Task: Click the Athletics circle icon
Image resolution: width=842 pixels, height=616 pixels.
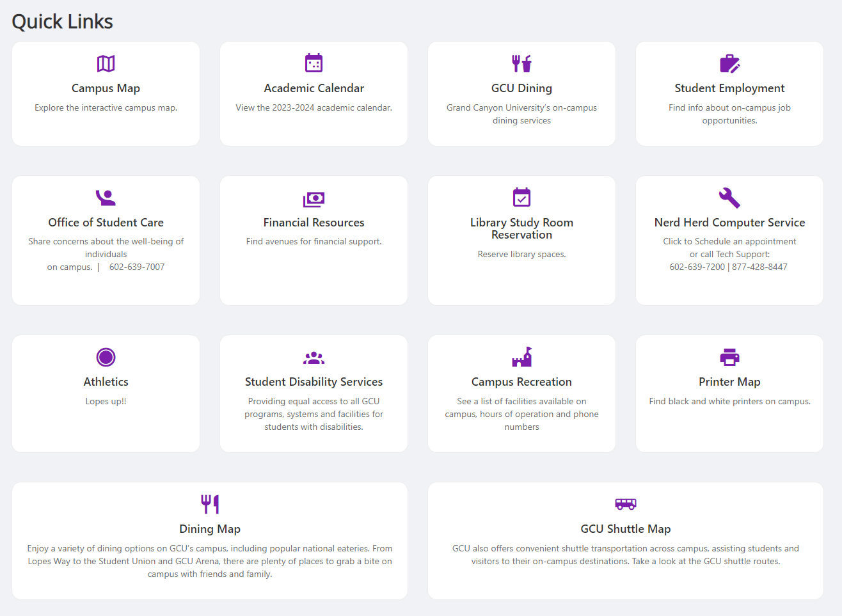Action: tap(106, 357)
